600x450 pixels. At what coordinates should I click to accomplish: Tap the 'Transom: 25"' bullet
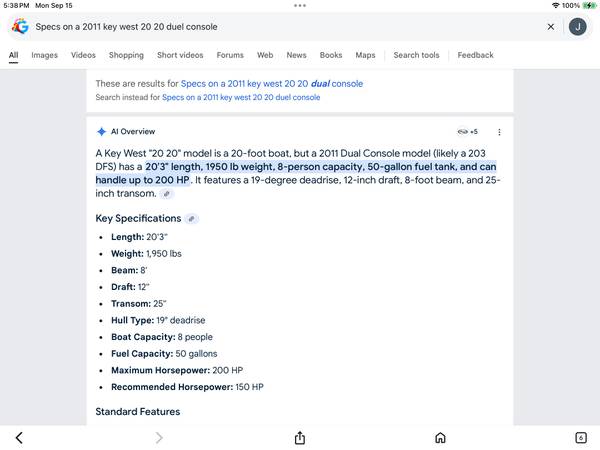pos(139,304)
